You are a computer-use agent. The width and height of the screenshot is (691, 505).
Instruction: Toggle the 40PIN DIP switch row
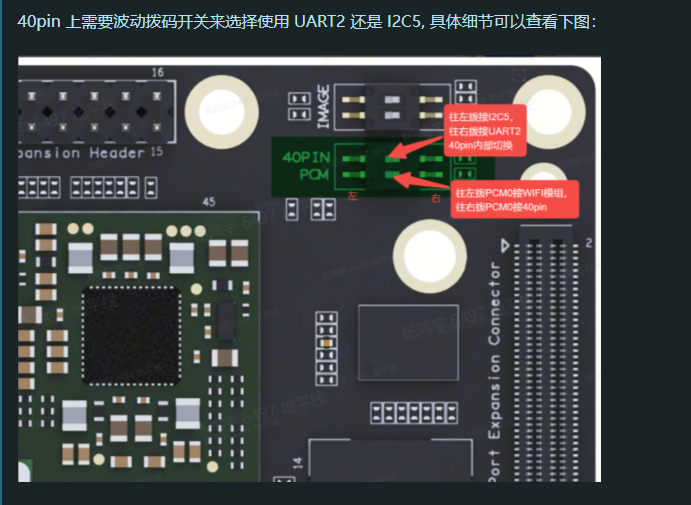pos(392,158)
